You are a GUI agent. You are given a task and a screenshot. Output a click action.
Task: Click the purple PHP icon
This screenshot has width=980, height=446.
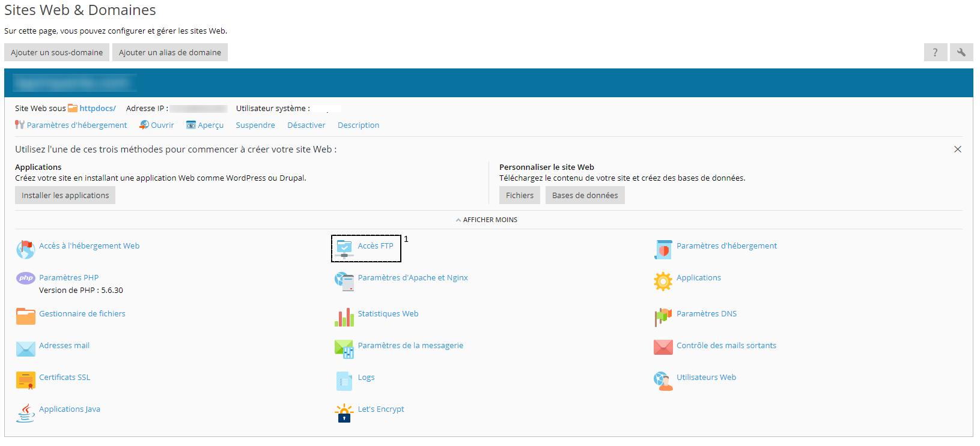(25, 278)
